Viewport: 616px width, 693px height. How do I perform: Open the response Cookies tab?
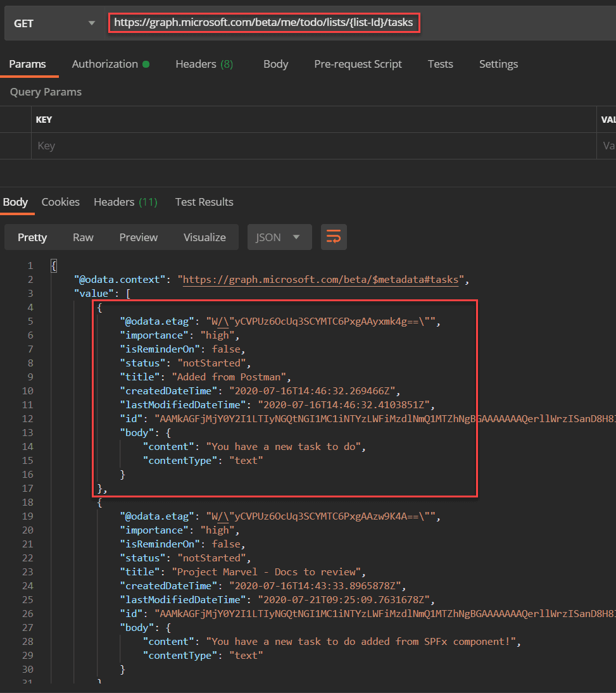point(61,202)
